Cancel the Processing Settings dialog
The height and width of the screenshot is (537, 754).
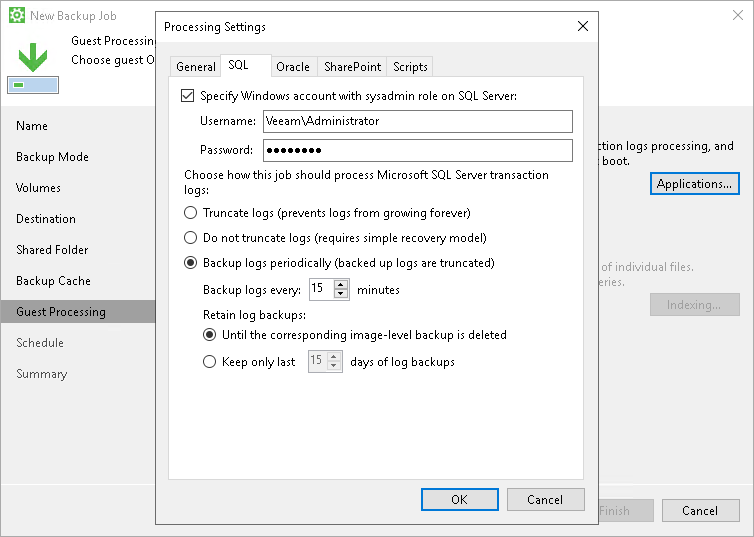point(545,500)
